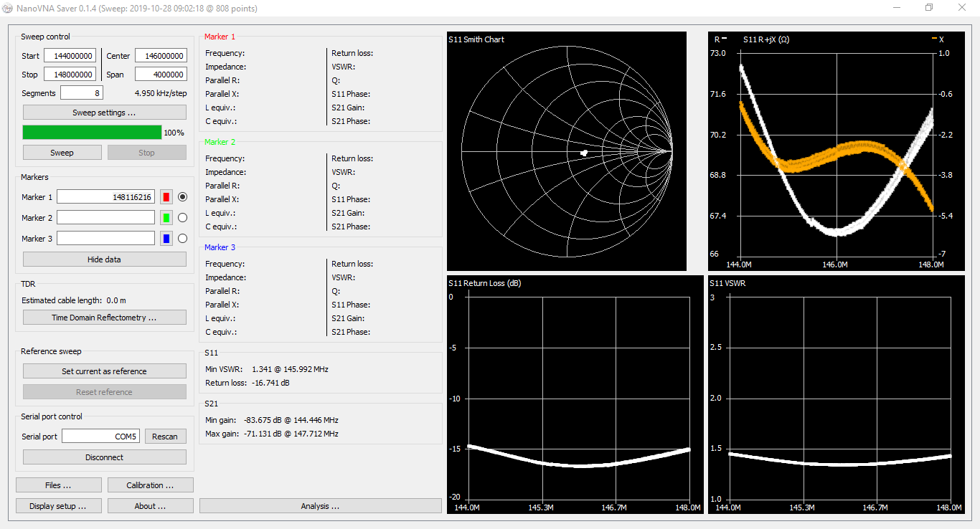Open Marker 1's red color swatch
The height and width of the screenshot is (529, 980).
point(166,196)
